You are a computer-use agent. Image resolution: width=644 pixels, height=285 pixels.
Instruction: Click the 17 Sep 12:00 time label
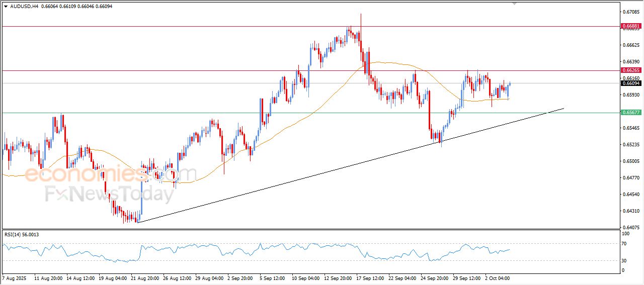pyautogui.click(x=369, y=277)
